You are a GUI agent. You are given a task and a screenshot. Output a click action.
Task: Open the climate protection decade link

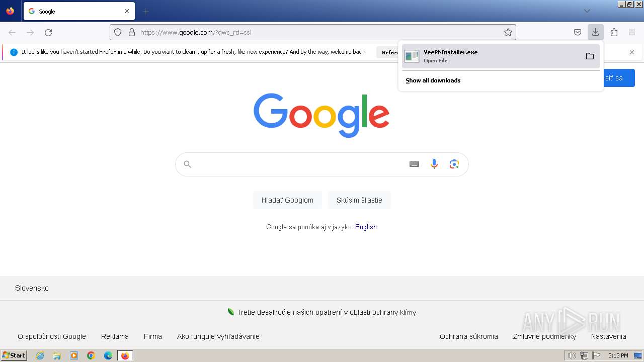coord(327,312)
